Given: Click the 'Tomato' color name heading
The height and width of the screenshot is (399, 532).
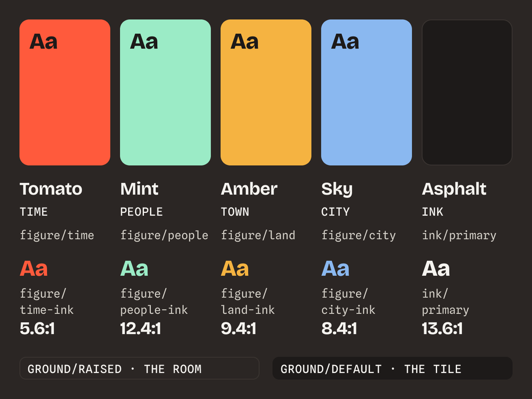Looking at the screenshot, I should coord(51,189).
